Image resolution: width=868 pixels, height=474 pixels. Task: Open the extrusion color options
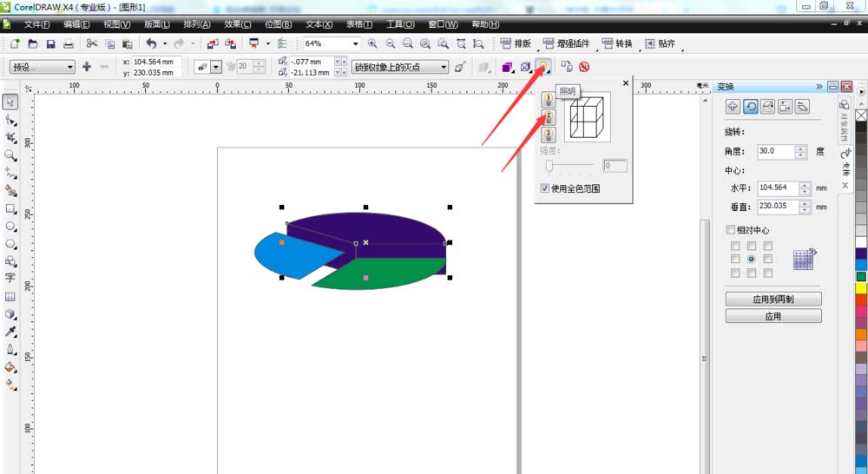(x=507, y=67)
